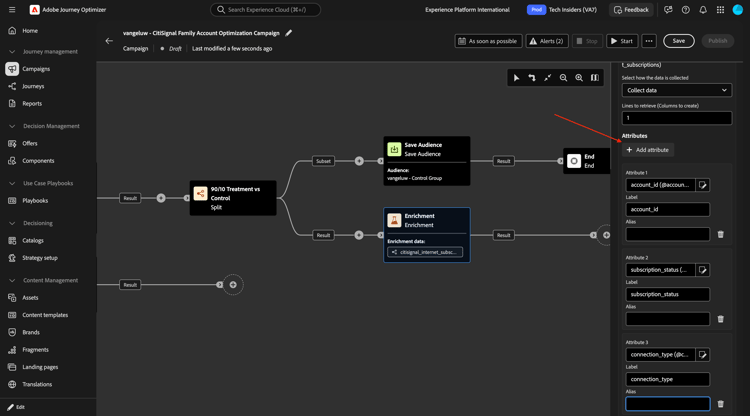Viewport: 750px width, 416px height.
Task: Select the End activity node
Action: coord(586,161)
